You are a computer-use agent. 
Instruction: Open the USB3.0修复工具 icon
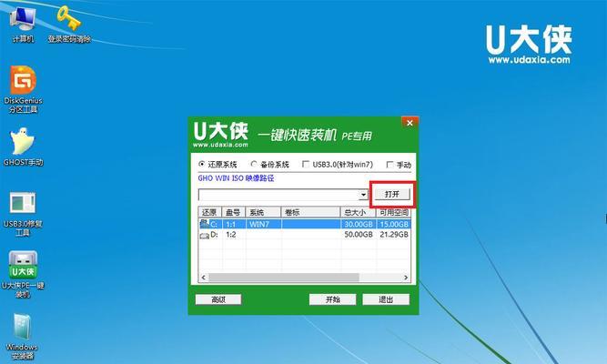pos(23,214)
